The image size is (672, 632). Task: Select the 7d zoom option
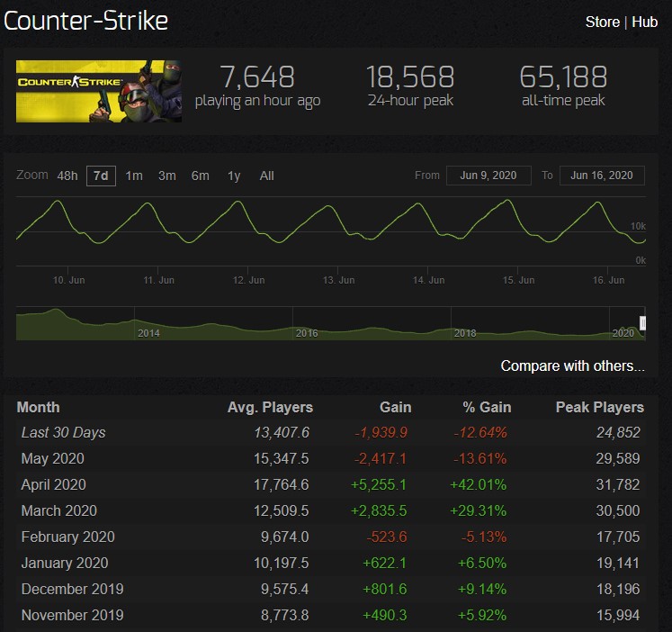click(x=101, y=176)
